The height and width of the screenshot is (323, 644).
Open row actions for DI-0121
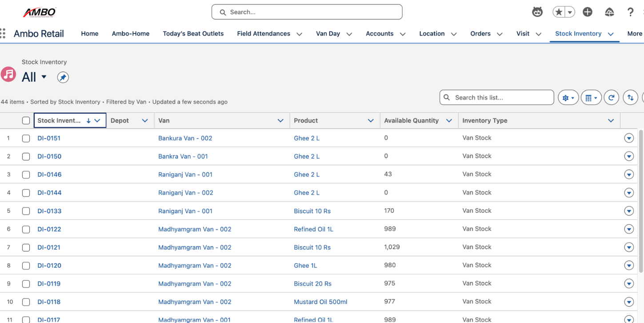(629, 247)
